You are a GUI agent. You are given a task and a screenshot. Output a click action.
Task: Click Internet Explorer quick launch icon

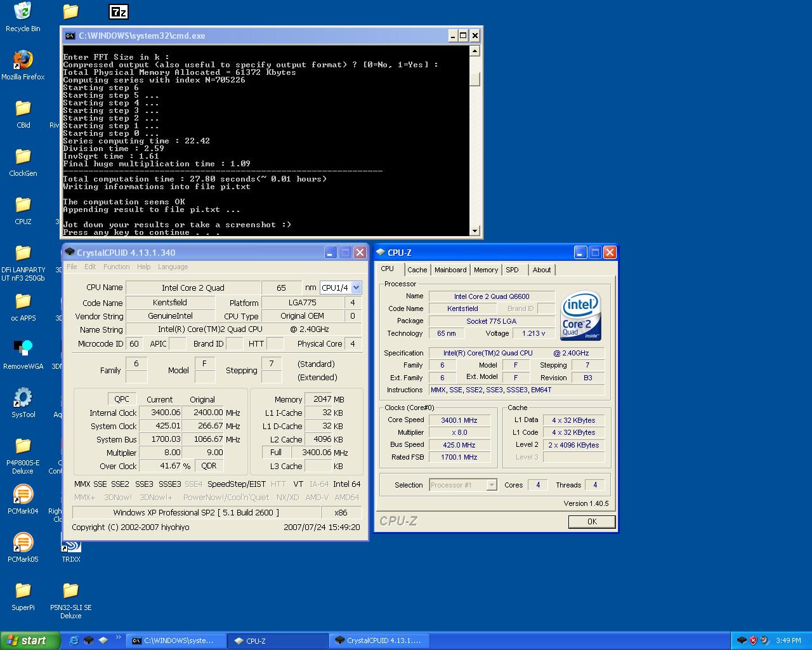(74, 640)
